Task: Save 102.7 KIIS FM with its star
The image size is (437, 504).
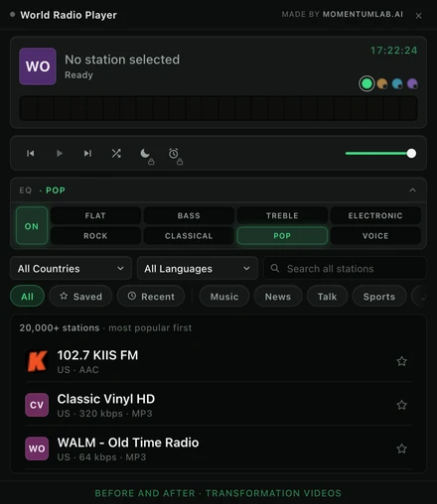Action: click(401, 361)
